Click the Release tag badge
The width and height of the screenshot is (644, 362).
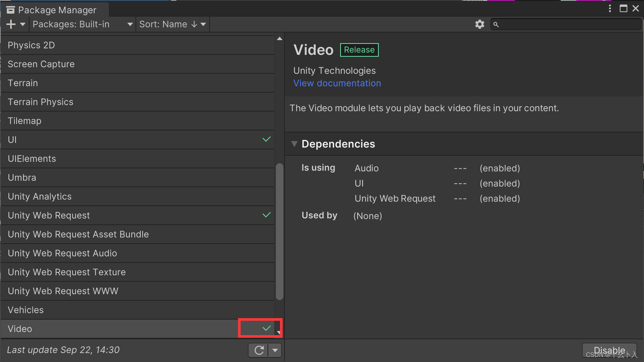pyautogui.click(x=359, y=50)
